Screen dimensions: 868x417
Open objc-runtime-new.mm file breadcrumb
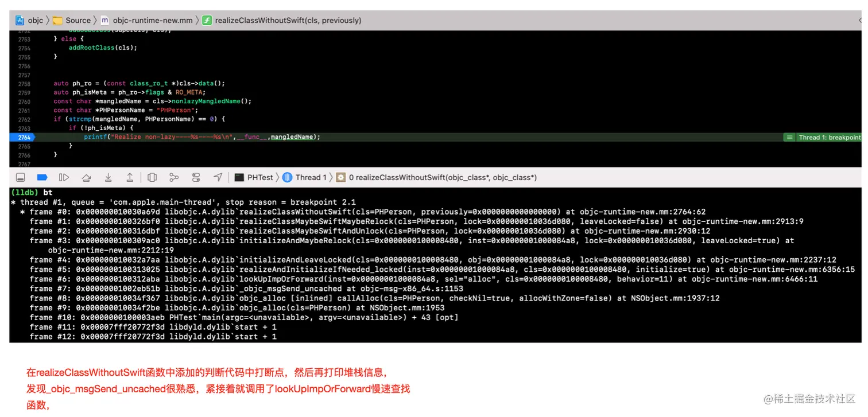click(146, 20)
